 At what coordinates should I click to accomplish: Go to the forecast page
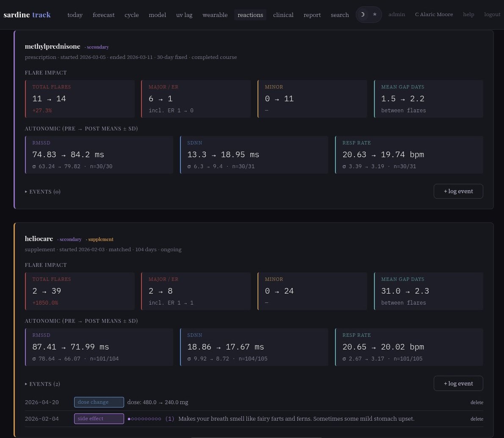point(103,15)
